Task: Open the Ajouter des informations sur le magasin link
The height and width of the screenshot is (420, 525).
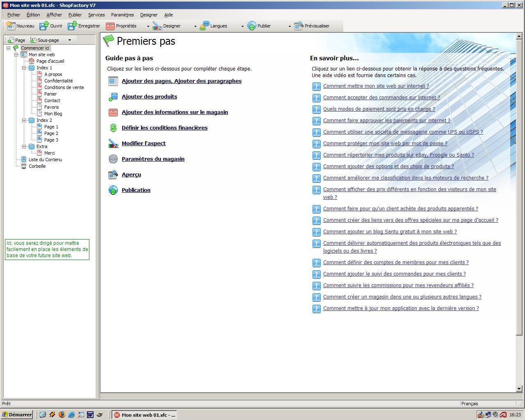Action: (175, 112)
